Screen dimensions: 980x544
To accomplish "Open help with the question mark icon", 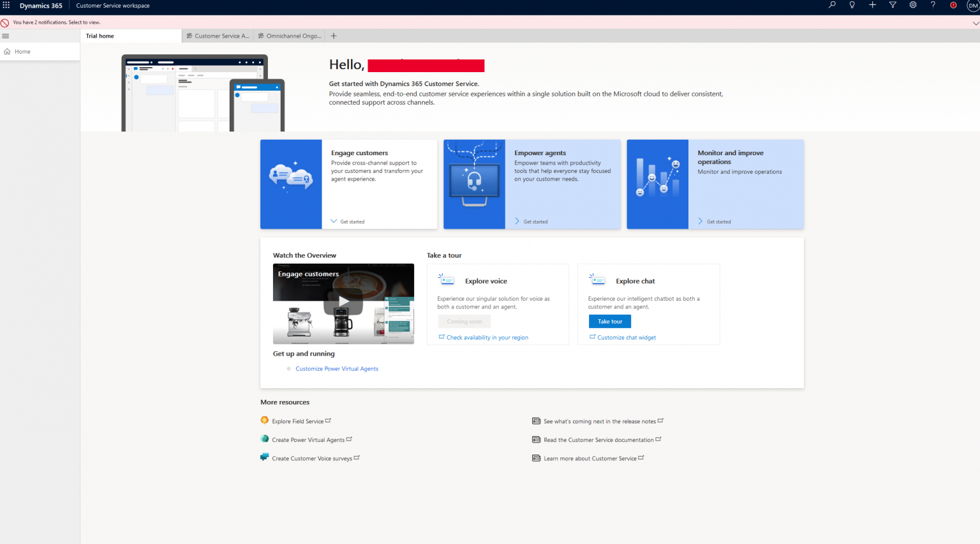I will point(933,5).
